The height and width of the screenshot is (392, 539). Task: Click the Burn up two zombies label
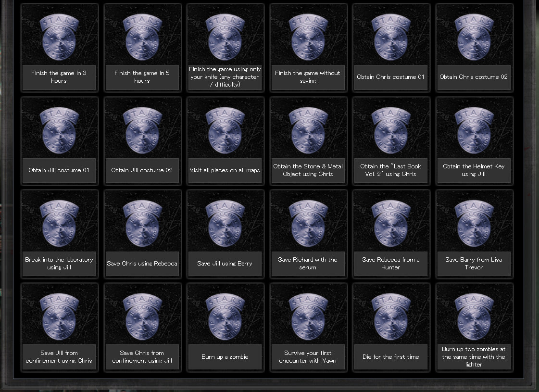474,357
